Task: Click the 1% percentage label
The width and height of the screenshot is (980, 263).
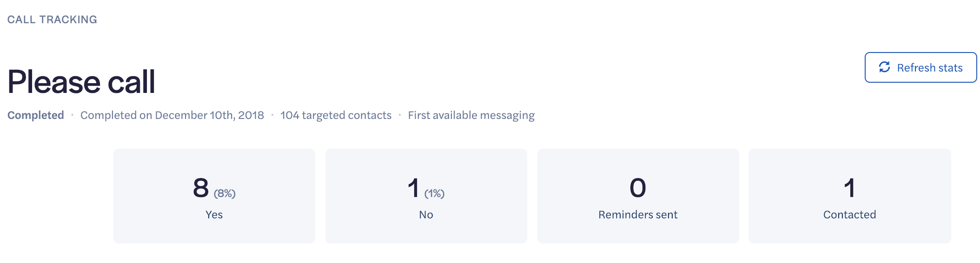Action: [x=435, y=193]
